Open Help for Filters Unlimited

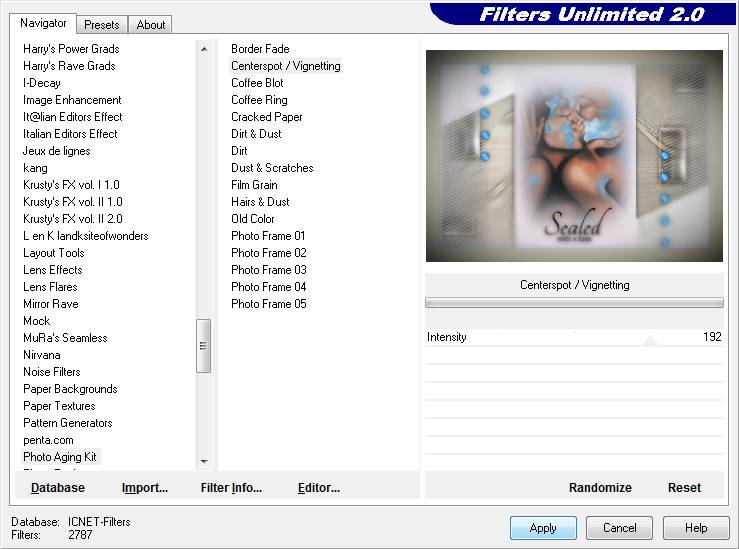click(x=696, y=528)
